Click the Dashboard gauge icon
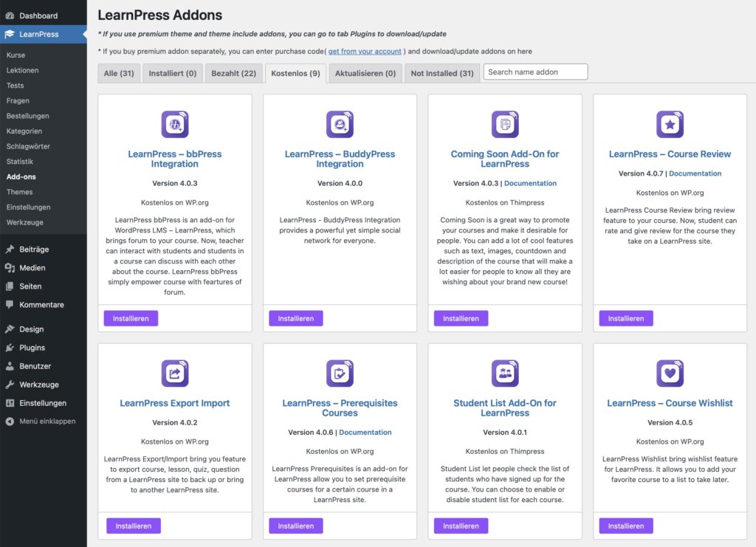Viewport: 756px width, 547px height. click(x=10, y=16)
